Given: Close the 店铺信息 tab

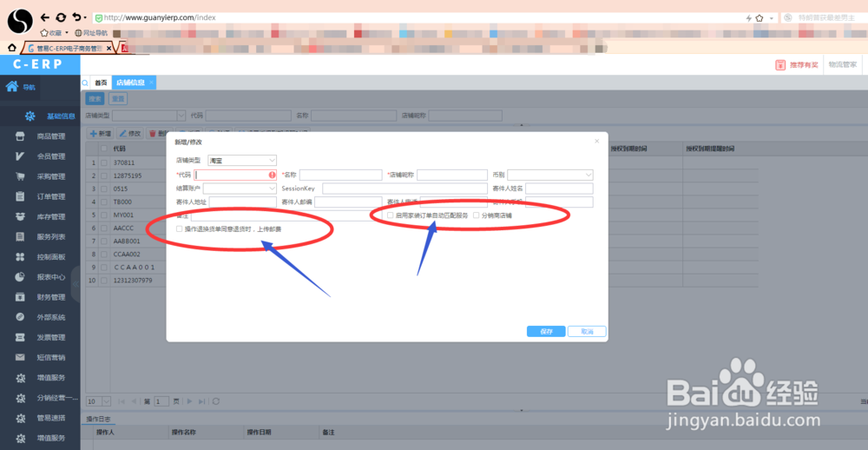Looking at the screenshot, I should tap(152, 82).
